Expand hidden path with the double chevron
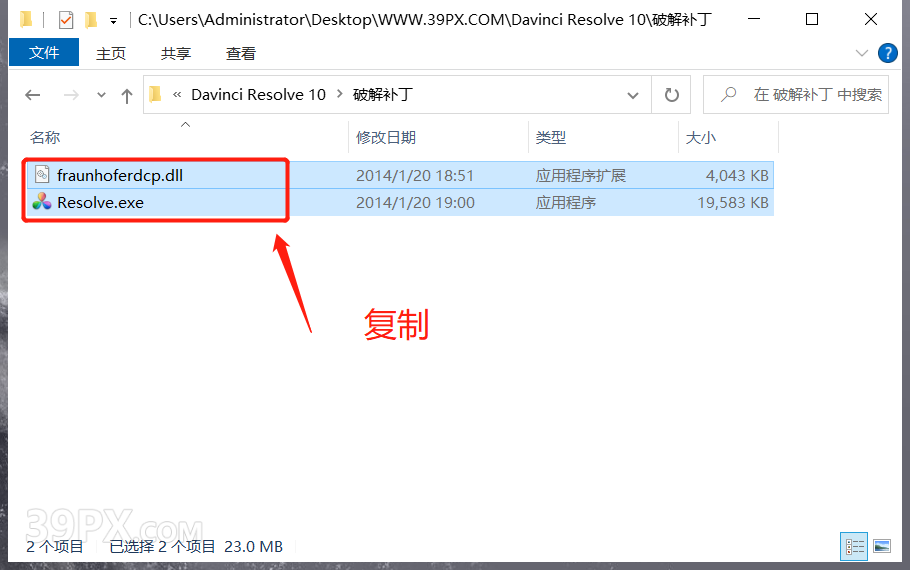Image resolution: width=910 pixels, height=570 pixels. point(177,94)
